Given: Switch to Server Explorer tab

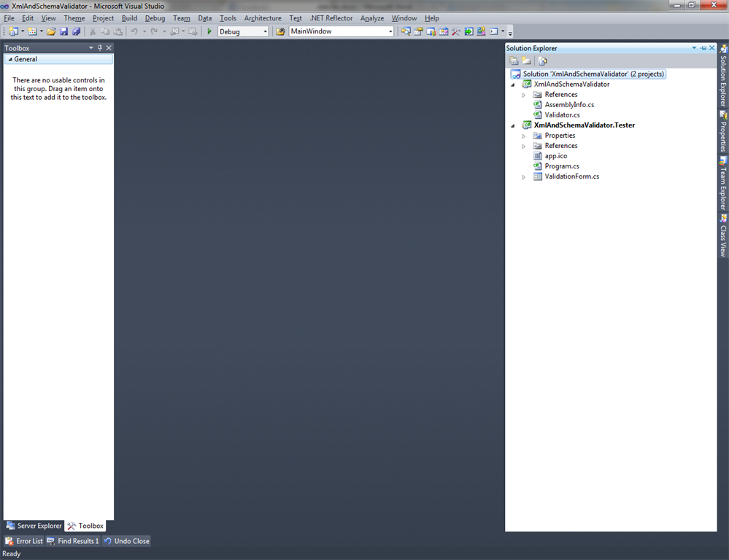Looking at the screenshot, I should click(x=34, y=526).
